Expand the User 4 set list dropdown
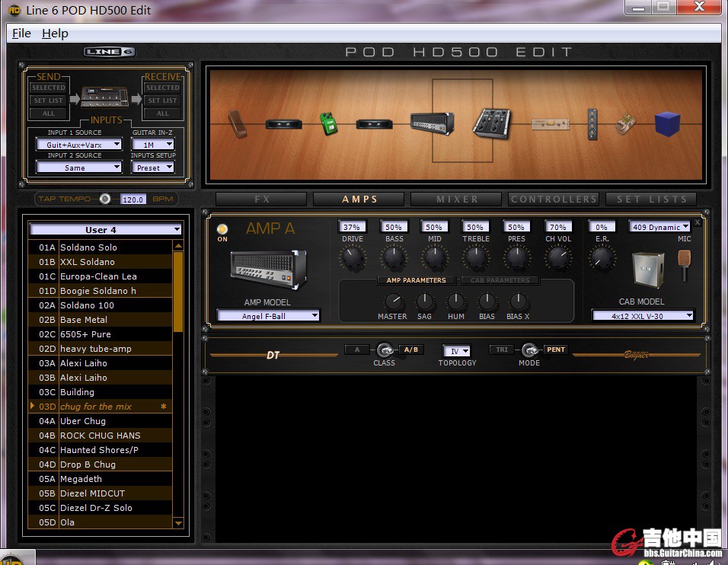The width and height of the screenshot is (728, 565). [x=106, y=230]
